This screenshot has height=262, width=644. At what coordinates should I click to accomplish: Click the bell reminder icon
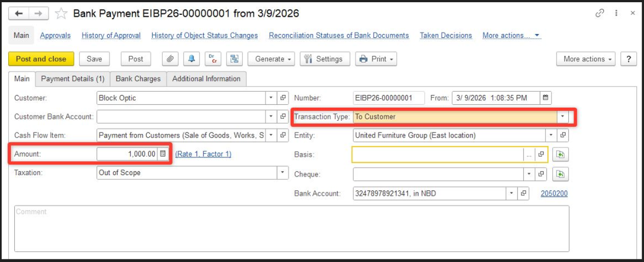tap(191, 59)
